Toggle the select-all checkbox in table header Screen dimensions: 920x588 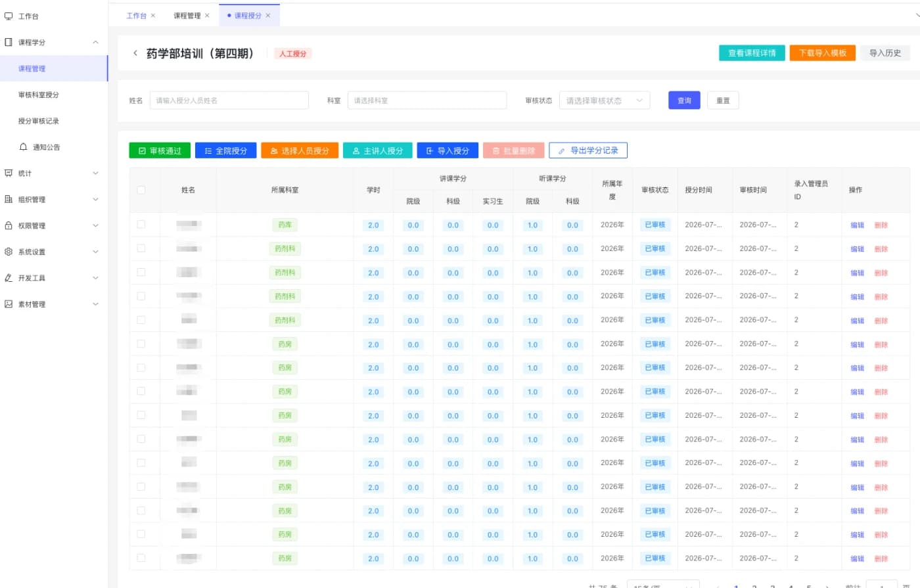(141, 190)
